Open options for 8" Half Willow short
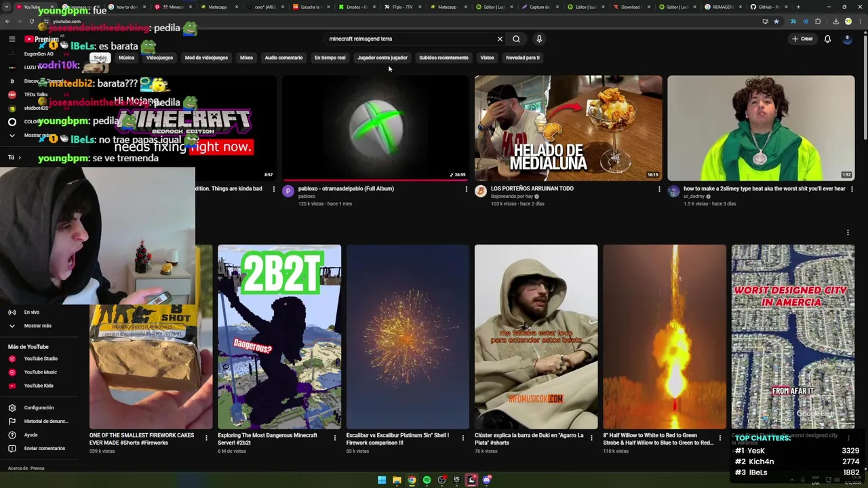The width and height of the screenshot is (868, 488). [x=720, y=438]
